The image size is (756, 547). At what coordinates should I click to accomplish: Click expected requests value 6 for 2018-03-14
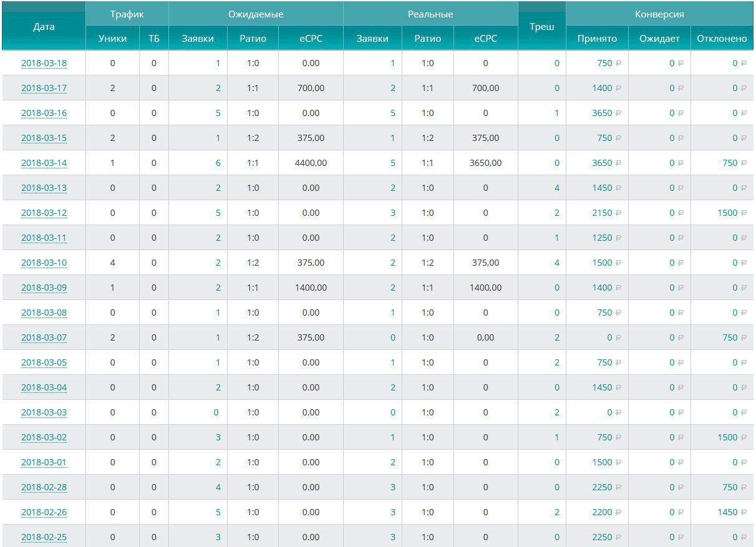(x=218, y=163)
